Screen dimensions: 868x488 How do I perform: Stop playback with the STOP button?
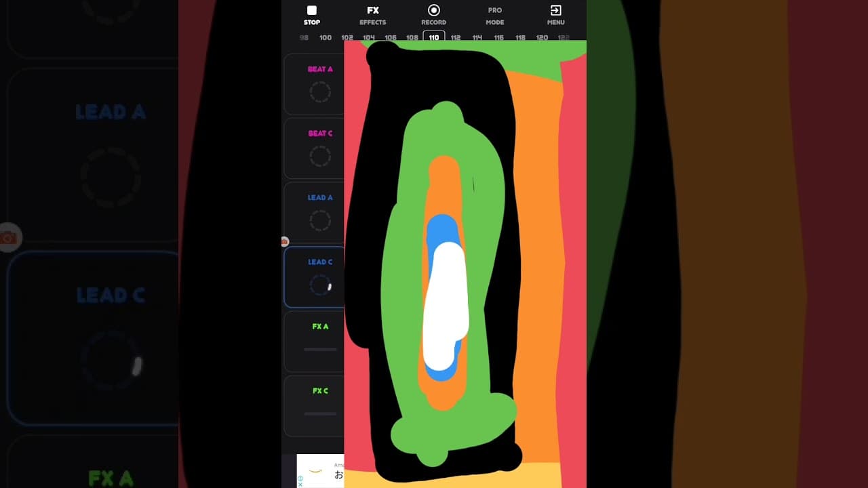(312, 15)
